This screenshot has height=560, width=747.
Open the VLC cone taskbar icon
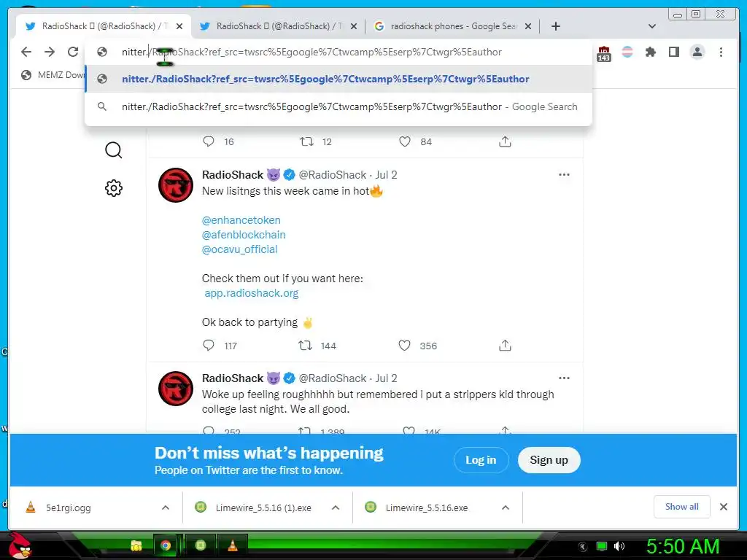(233, 545)
